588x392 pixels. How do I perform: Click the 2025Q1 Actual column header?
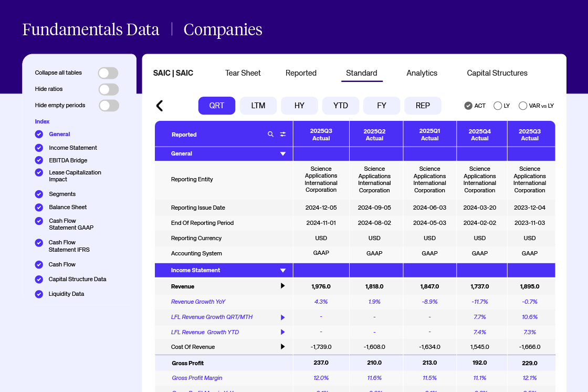tap(430, 135)
